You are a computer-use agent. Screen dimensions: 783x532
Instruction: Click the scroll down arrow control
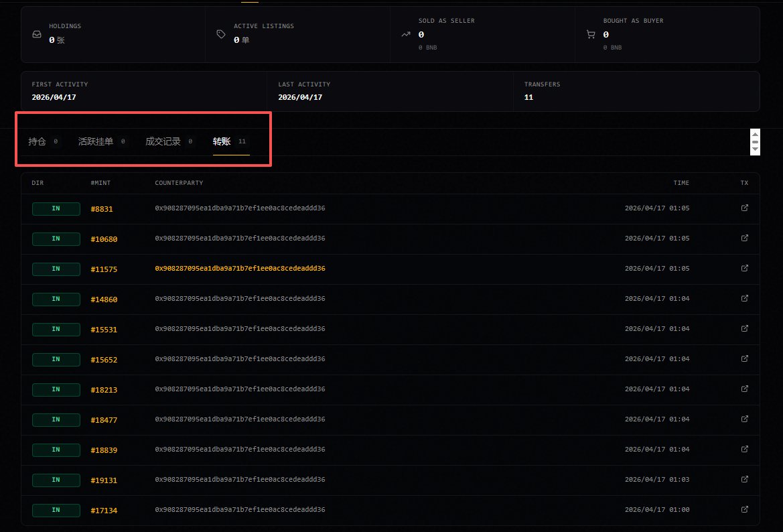tap(755, 149)
